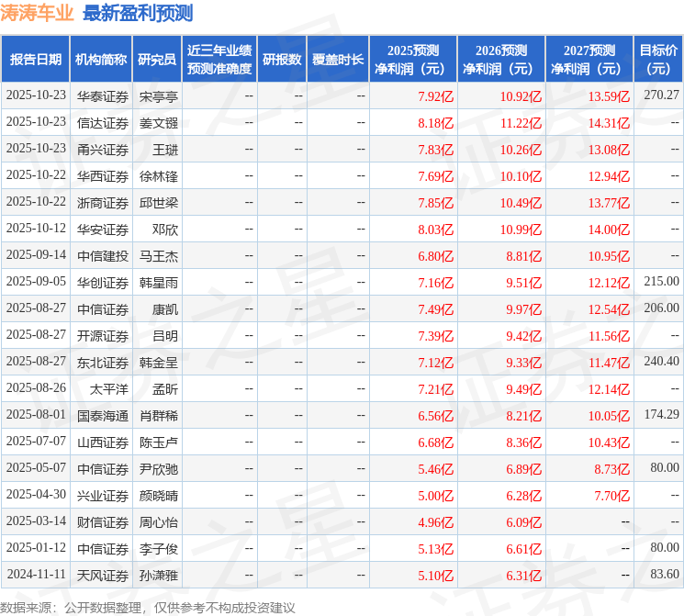Click analyst name 宋亭亭

[x=158, y=96]
